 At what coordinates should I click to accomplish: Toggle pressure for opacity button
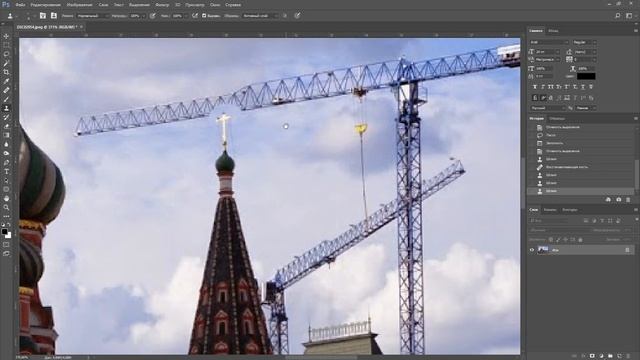point(152,16)
